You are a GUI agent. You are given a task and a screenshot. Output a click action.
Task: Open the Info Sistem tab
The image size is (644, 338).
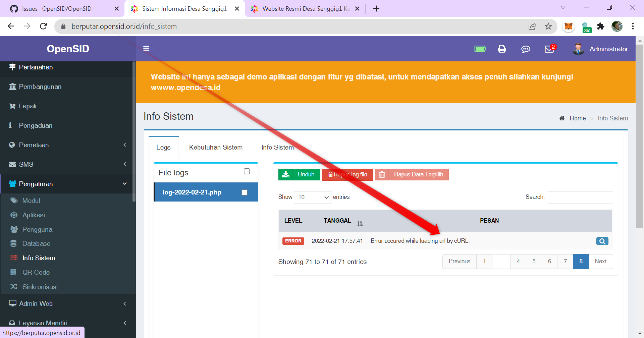click(x=277, y=147)
